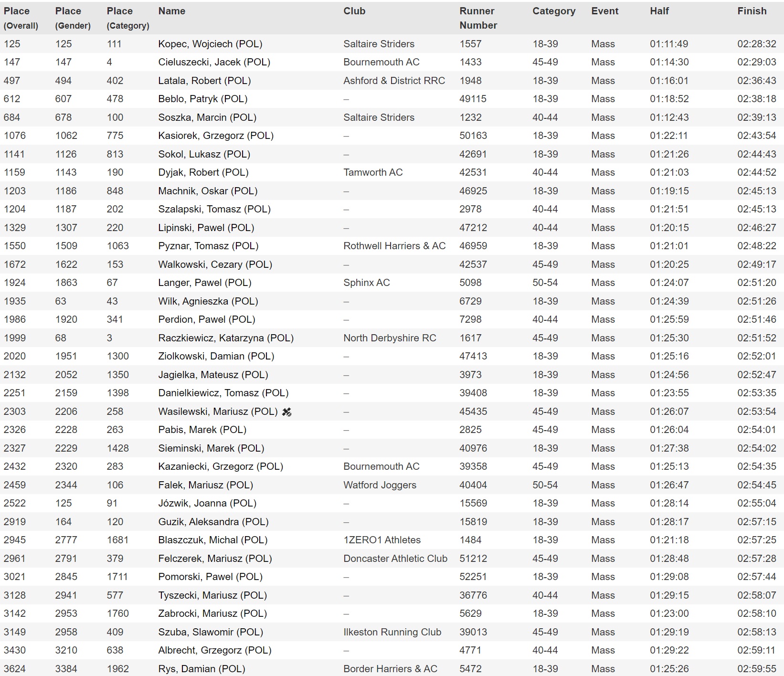Click the Place (Gender) column header
Viewport: 784px width, 676px height.
click(73, 18)
